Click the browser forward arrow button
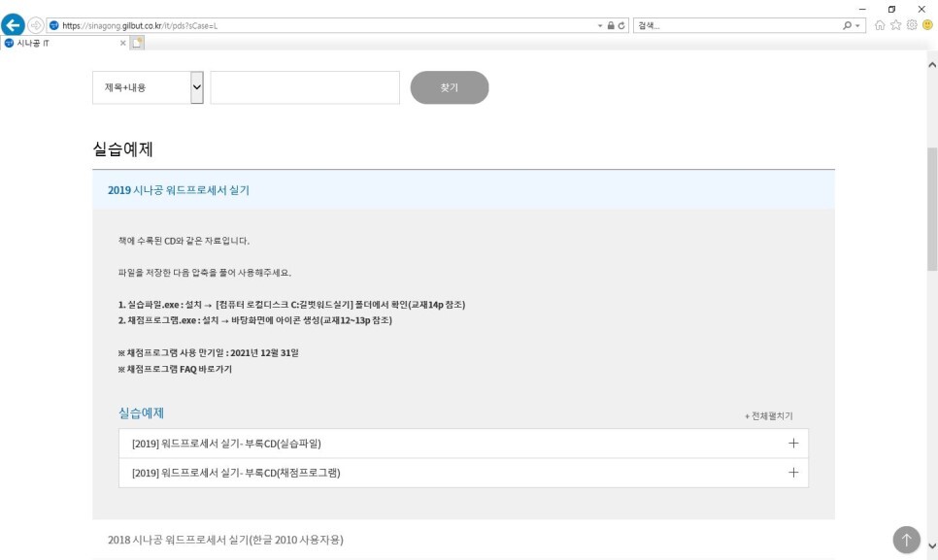The width and height of the screenshot is (938, 560). 36,25
